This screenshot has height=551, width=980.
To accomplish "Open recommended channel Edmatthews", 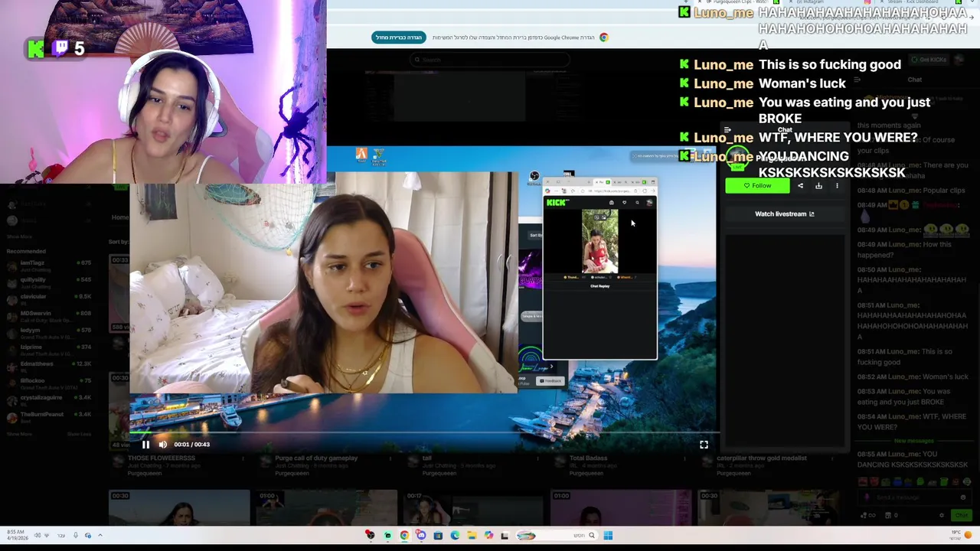I will [x=49, y=367].
